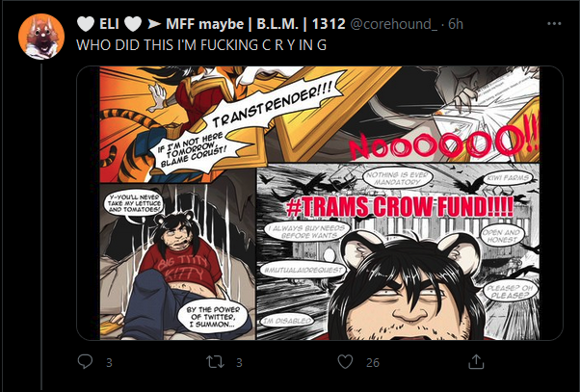Retweet this post using retweet icon

[x=215, y=362]
